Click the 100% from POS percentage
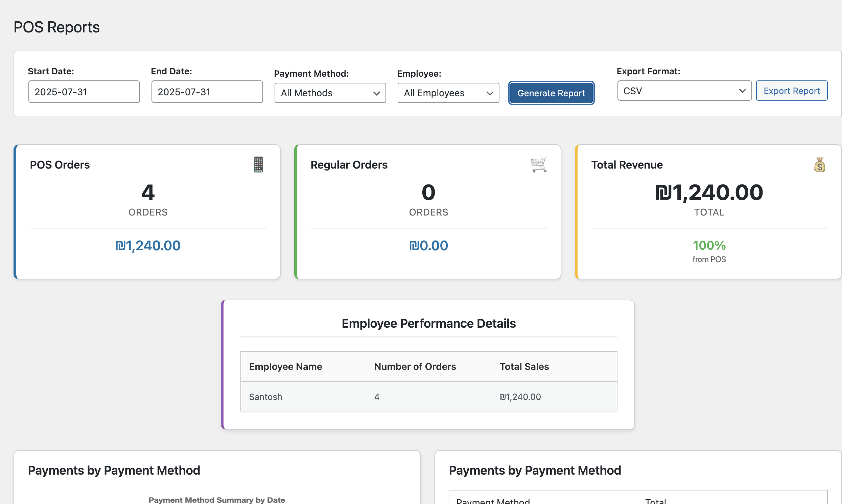This screenshot has width=842, height=504. tap(709, 246)
